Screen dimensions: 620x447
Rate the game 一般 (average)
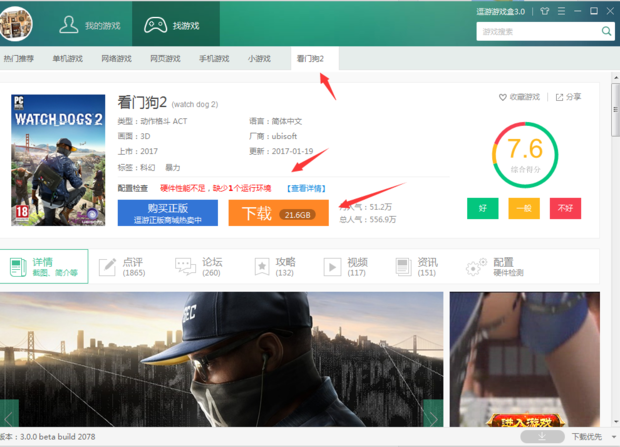tap(524, 208)
